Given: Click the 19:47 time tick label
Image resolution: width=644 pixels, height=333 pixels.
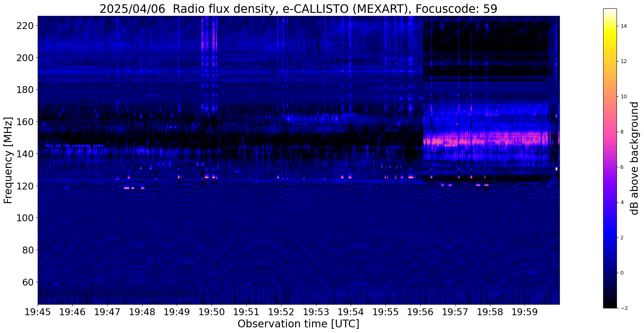Looking at the screenshot, I should 108,312.
